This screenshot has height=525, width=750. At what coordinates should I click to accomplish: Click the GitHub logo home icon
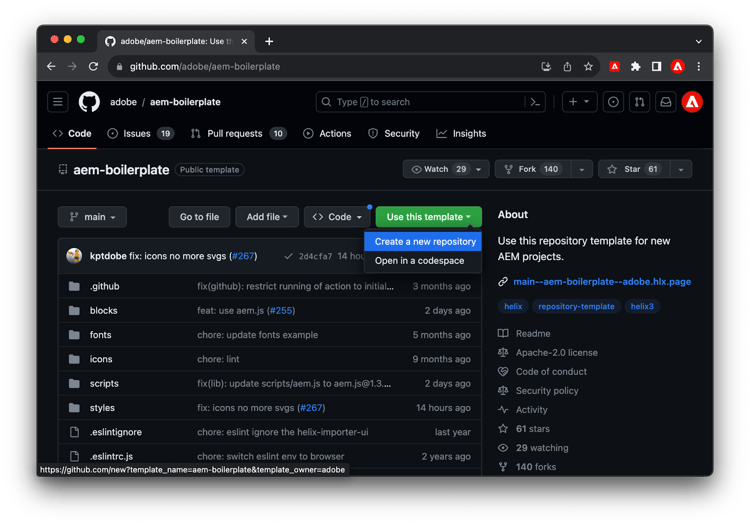tap(89, 102)
